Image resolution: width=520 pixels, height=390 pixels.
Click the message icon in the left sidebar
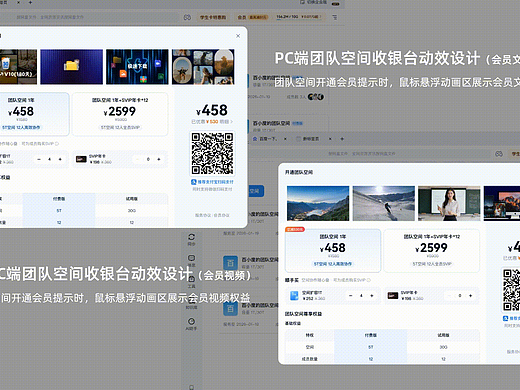click(x=191, y=258)
